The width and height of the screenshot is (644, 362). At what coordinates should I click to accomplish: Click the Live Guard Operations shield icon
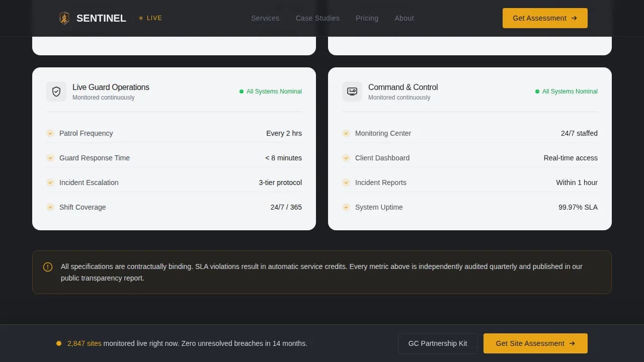click(x=56, y=92)
